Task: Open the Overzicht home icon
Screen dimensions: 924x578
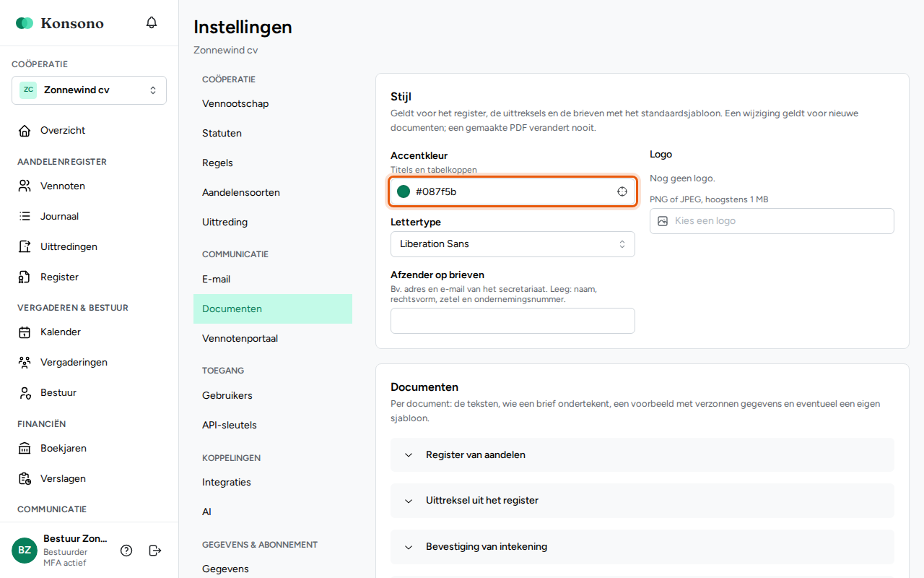Action: (25, 131)
